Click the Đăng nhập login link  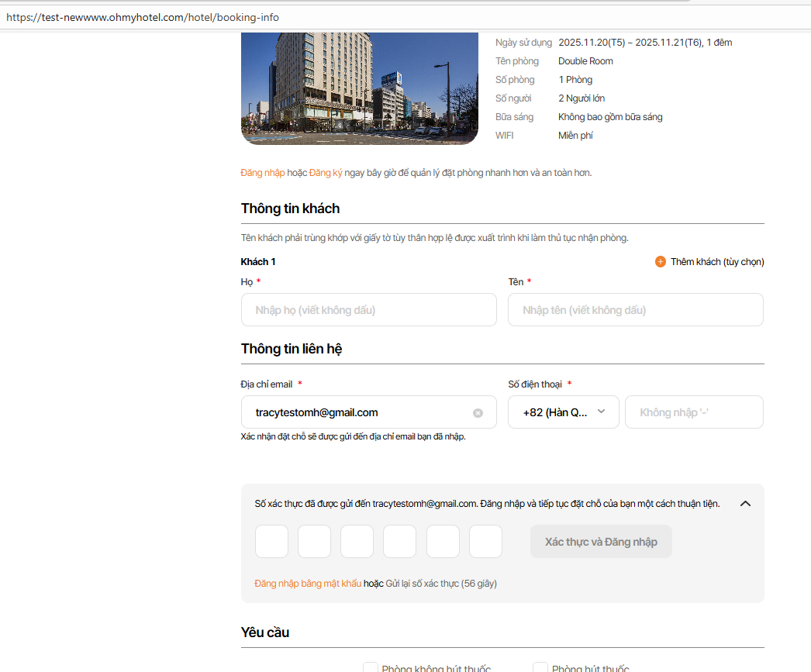tap(262, 173)
